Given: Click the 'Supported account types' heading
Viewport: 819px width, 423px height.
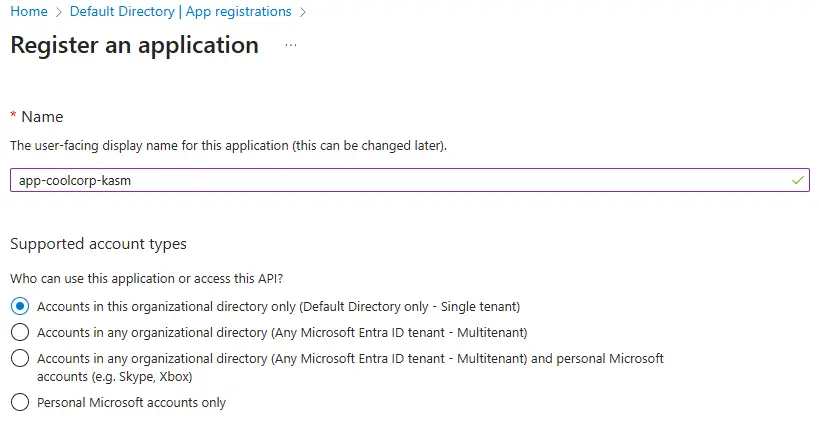Looking at the screenshot, I should [x=98, y=244].
